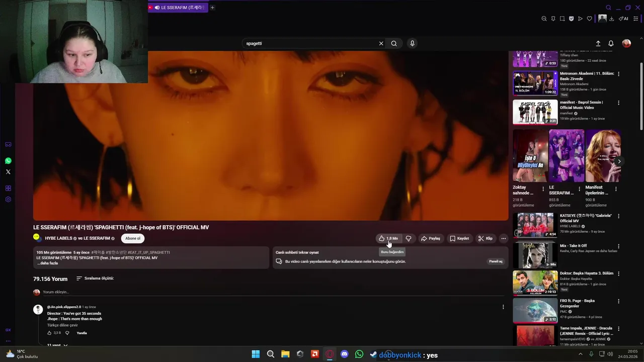Open the Sıralama ölçütü sort dropdown
Screen dimensions: 644x362
click(x=95, y=278)
